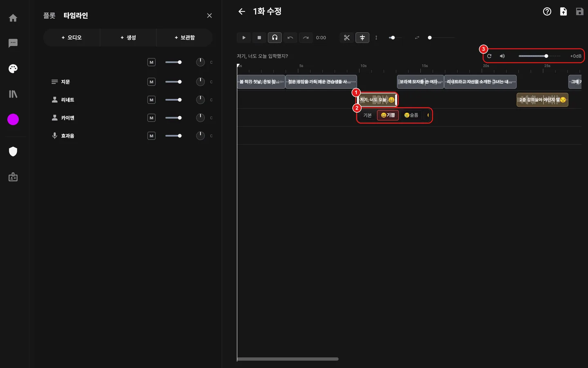Click the clip volume speaker icon
Image resolution: width=588 pixels, height=368 pixels.
[502, 56]
